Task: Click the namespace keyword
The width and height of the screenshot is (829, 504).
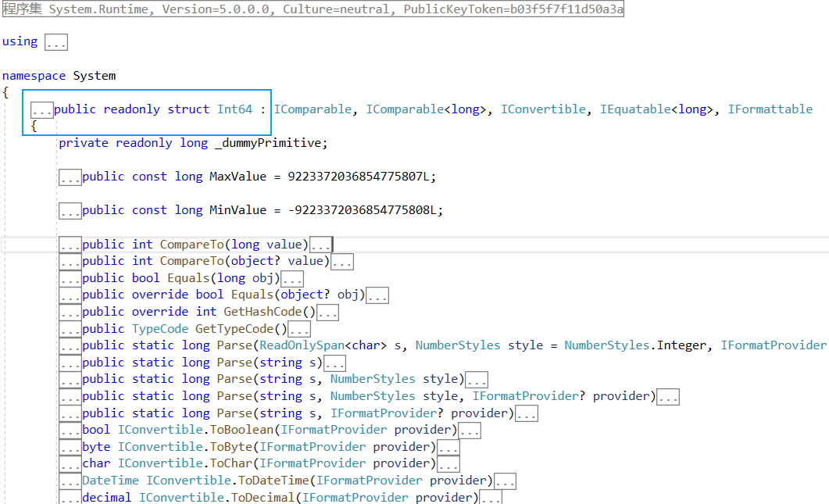Action: click(34, 76)
